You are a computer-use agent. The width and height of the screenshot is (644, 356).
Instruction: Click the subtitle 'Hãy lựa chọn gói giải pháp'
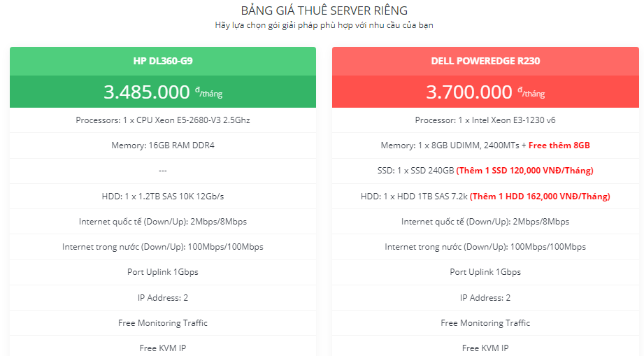point(324,25)
